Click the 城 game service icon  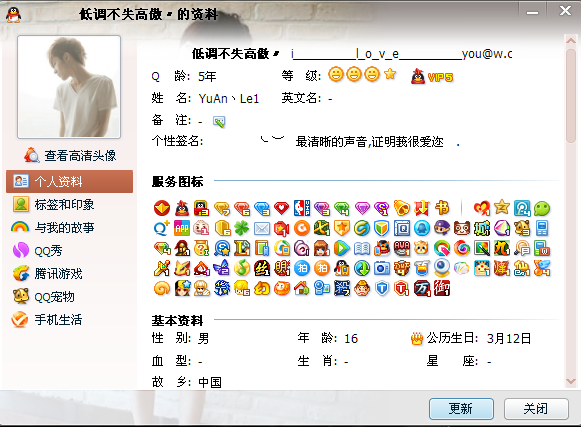click(x=482, y=228)
